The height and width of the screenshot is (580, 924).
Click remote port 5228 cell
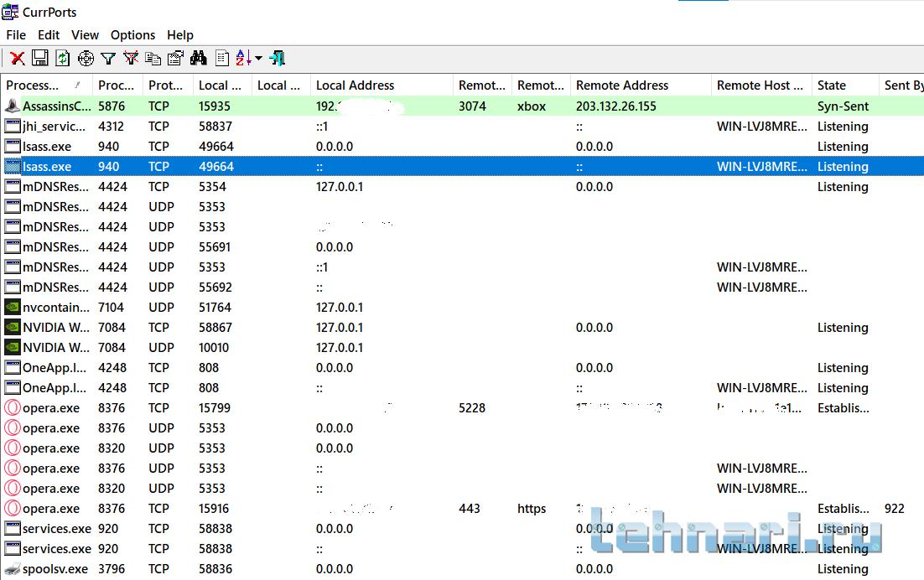click(x=472, y=407)
